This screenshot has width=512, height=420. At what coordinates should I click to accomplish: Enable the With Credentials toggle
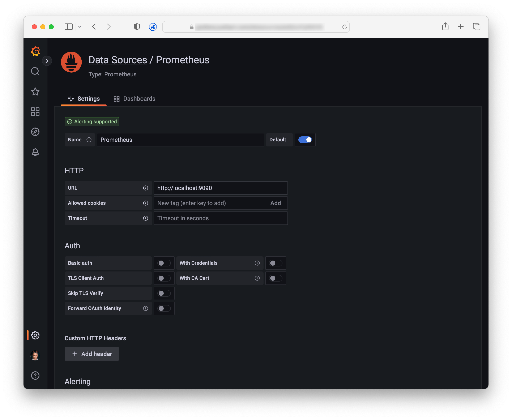(x=276, y=263)
